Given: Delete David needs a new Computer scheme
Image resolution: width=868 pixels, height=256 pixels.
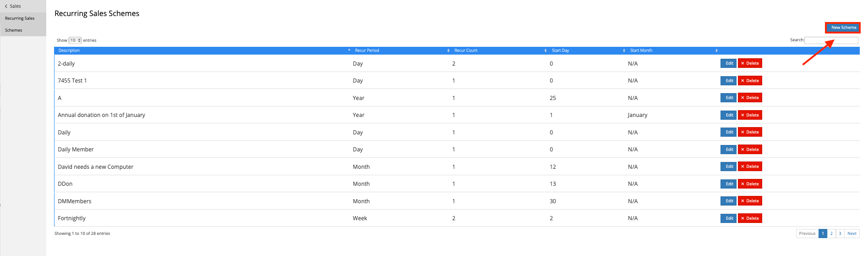Looking at the screenshot, I should tap(750, 167).
